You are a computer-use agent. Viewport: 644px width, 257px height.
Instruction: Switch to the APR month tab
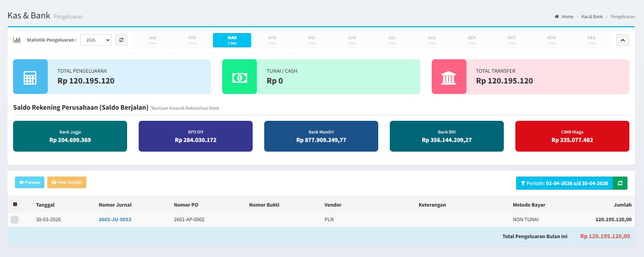[272, 40]
